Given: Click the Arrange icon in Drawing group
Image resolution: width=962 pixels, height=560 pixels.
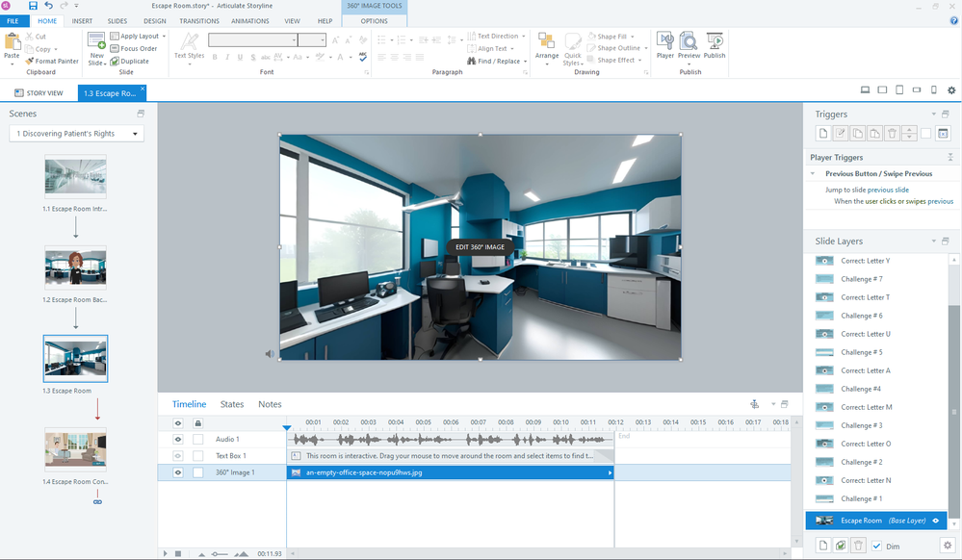Looking at the screenshot, I should (547, 44).
